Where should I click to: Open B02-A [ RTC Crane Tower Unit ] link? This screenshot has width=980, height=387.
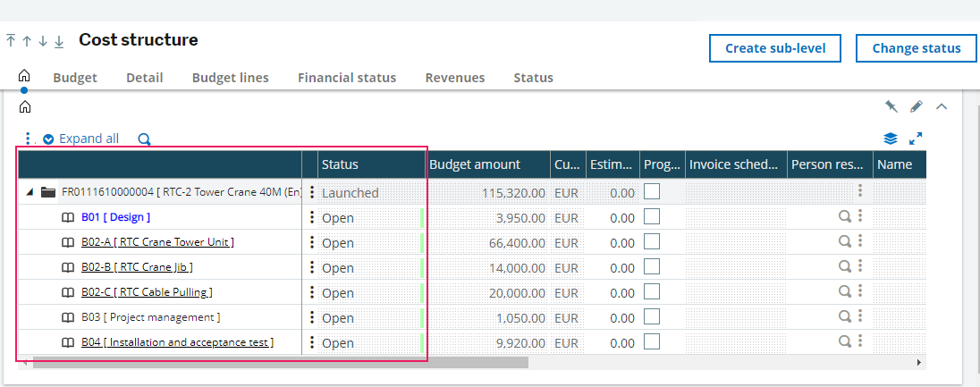tap(157, 242)
